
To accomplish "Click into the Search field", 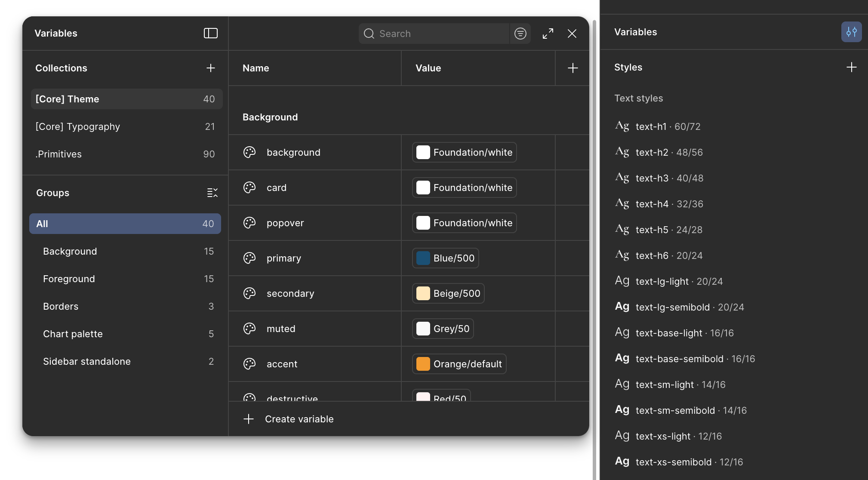I will tap(434, 33).
